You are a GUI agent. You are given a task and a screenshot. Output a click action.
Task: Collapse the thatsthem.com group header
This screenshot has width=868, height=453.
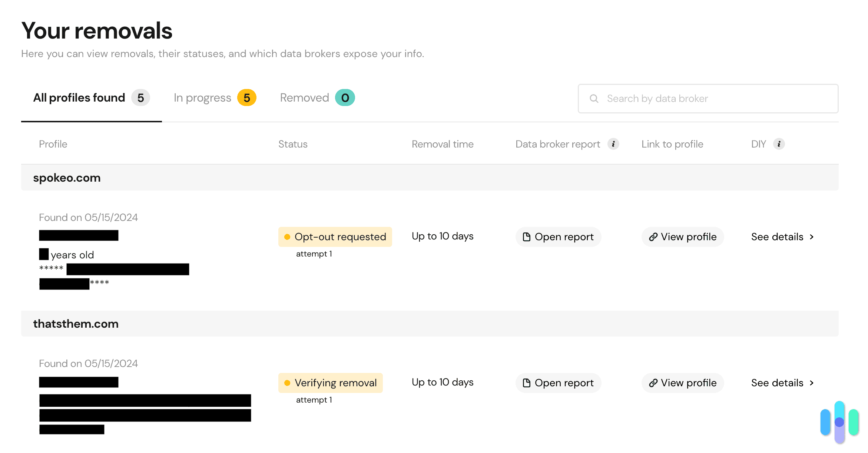click(76, 324)
